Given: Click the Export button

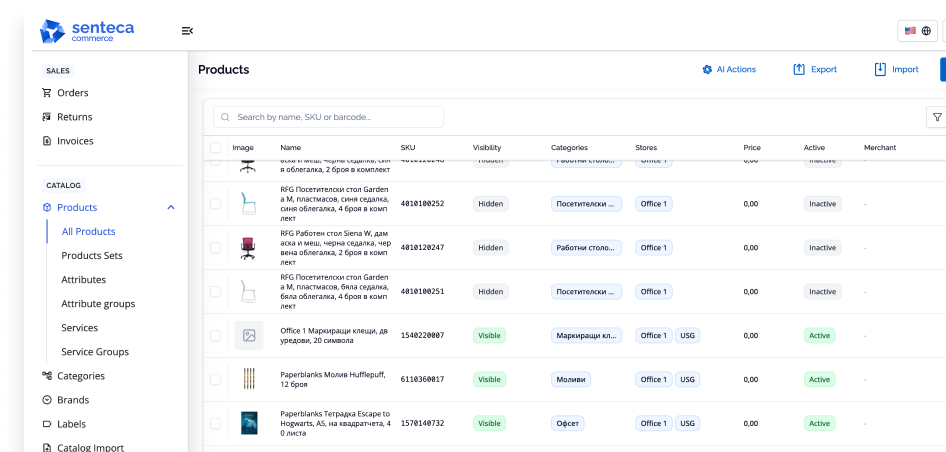Looking at the screenshot, I should [815, 70].
